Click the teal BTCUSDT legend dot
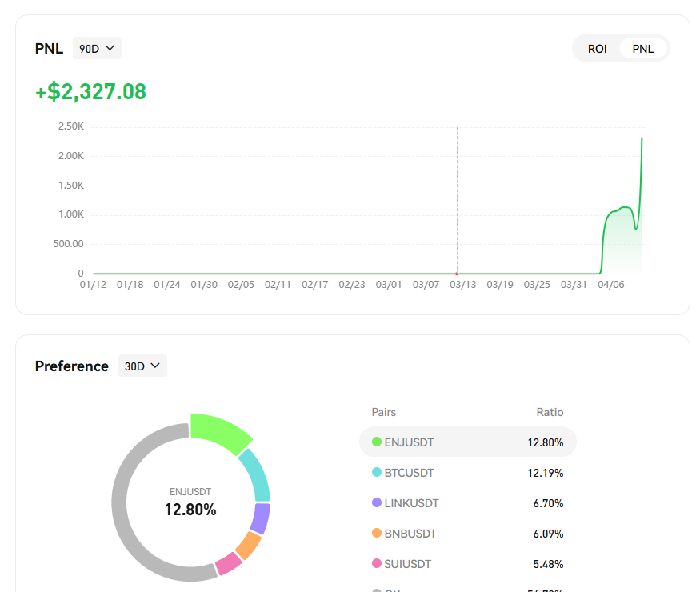 [x=377, y=472]
